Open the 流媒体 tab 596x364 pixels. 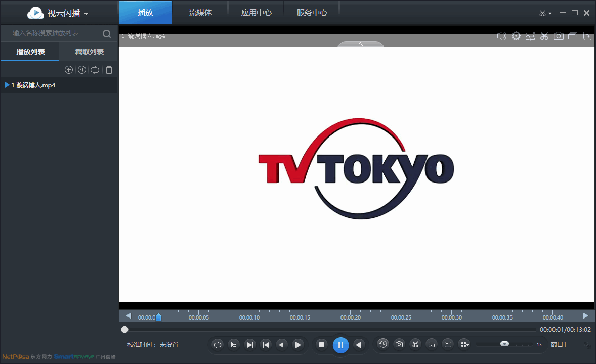pyautogui.click(x=200, y=13)
